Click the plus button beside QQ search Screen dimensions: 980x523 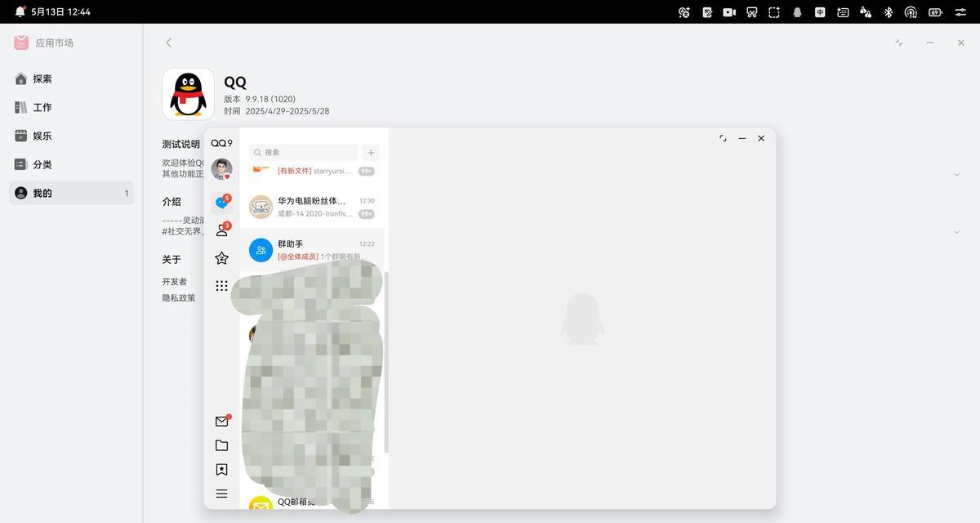[x=371, y=152]
